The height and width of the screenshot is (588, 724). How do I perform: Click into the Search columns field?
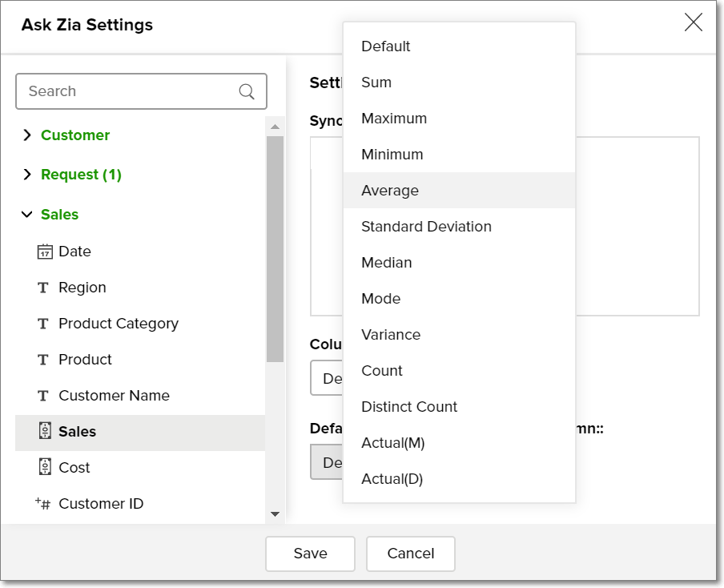128,91
